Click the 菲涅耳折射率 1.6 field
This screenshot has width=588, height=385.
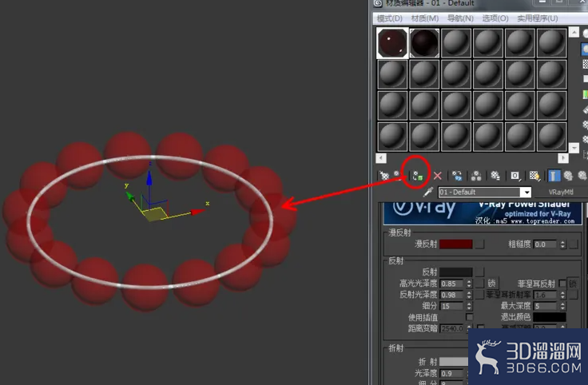(x=546, y=295)
